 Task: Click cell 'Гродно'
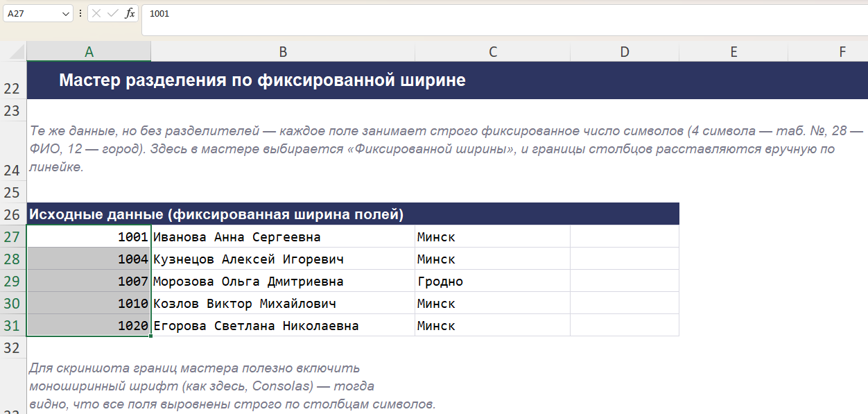(x=492, y=281)
